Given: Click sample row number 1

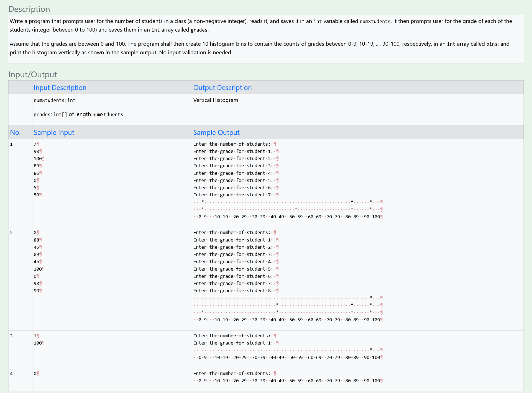Looking at the screenshot, I should [x=11, y=144].
